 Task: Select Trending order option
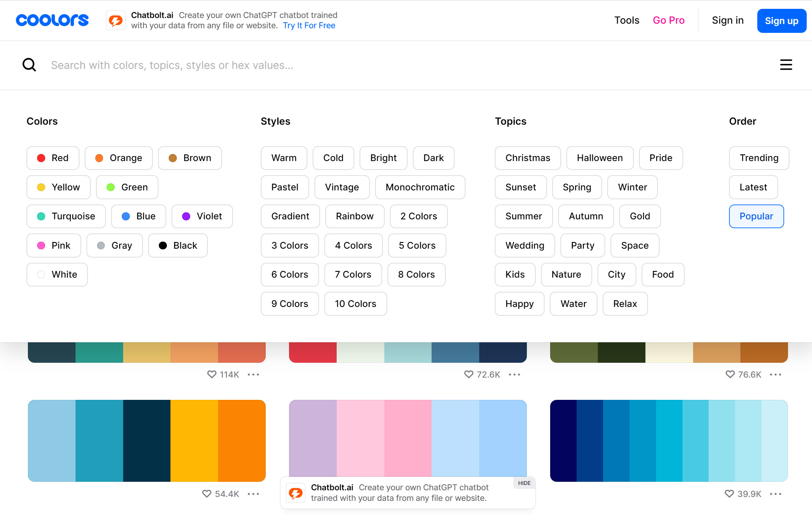point(759,158)
